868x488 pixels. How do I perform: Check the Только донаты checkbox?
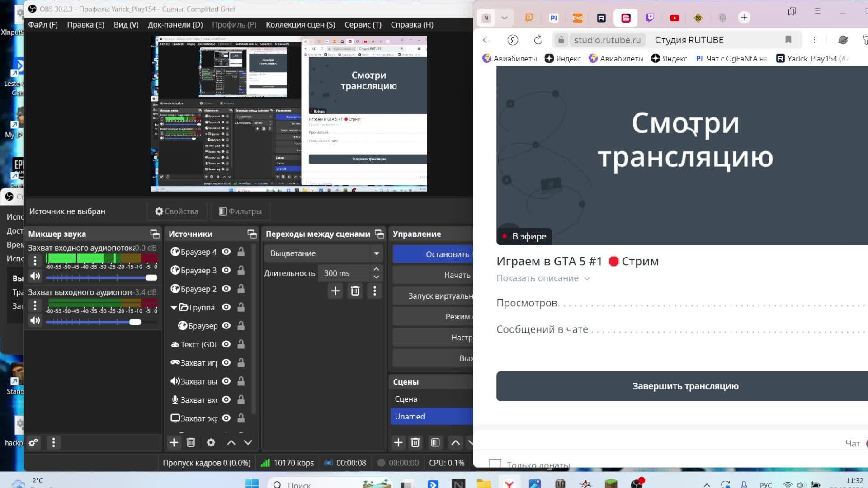495,464
